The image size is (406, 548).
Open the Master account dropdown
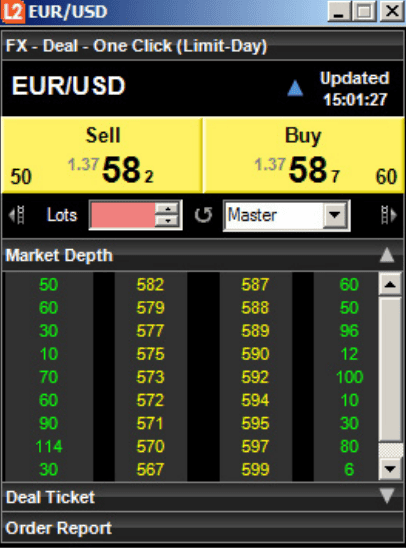(335, 215)
